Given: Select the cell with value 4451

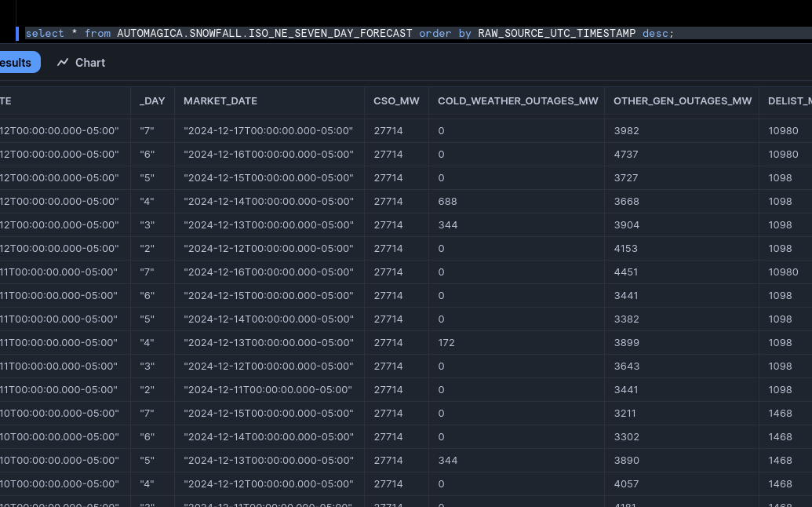Looking at the screenshot, I should pyautogui.click(x=626, y=272).
